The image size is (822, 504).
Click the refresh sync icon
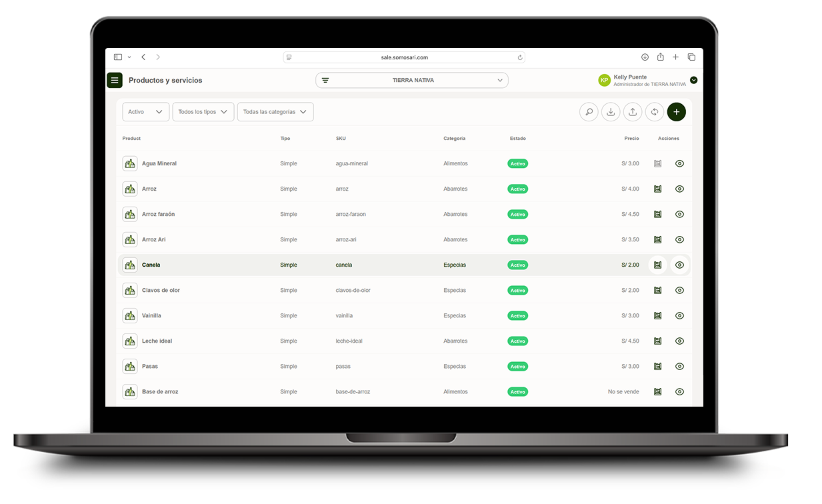tap(655, 112)
